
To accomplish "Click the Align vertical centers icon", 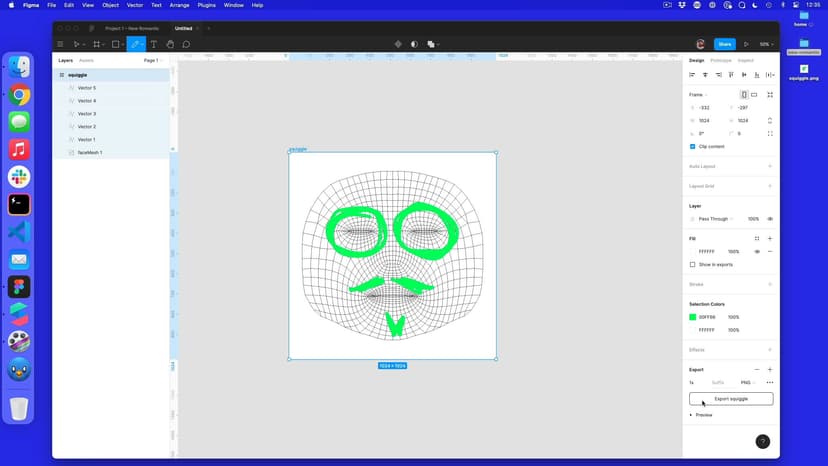I will 744,75.
